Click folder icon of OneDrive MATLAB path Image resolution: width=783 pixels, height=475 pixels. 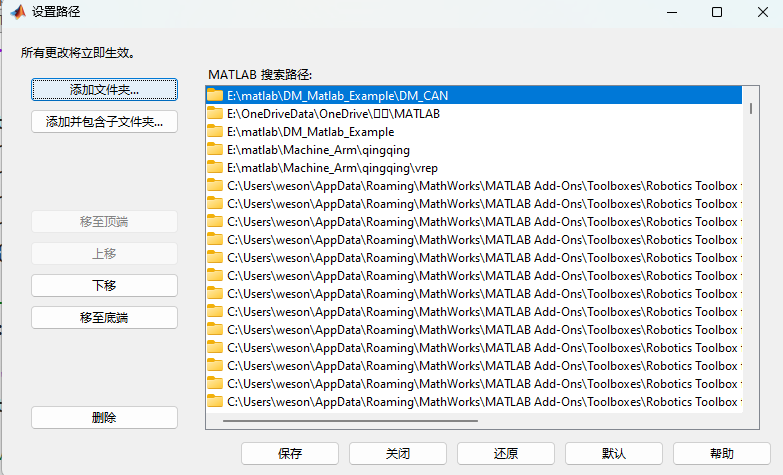[x=215, y=113]
